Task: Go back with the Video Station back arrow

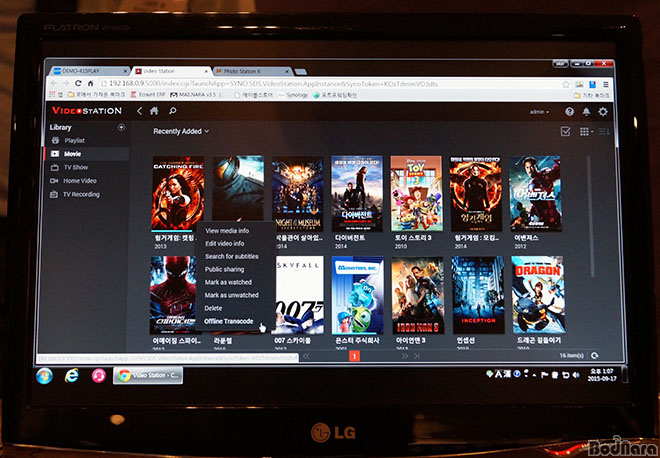Action: pyautogui.click(x=139, y=111)
